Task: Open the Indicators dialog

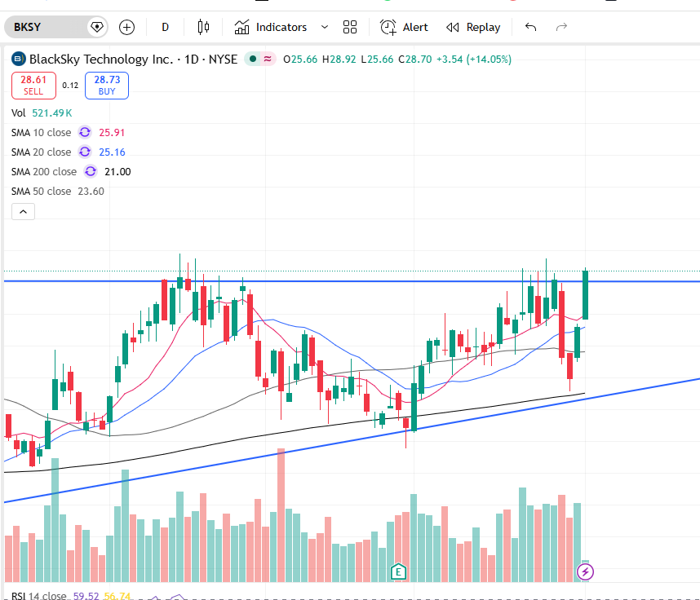Action: pyautogui.click(x=271, y=27)
